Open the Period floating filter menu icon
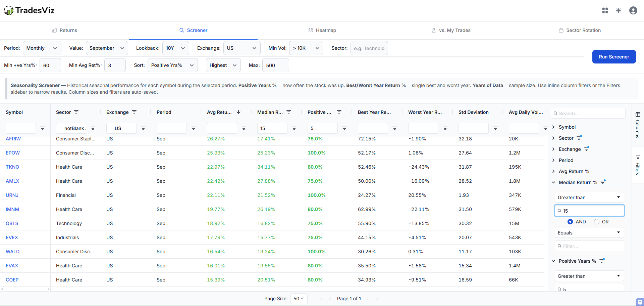Screen dimensions: 644x306 click(194, 128)
